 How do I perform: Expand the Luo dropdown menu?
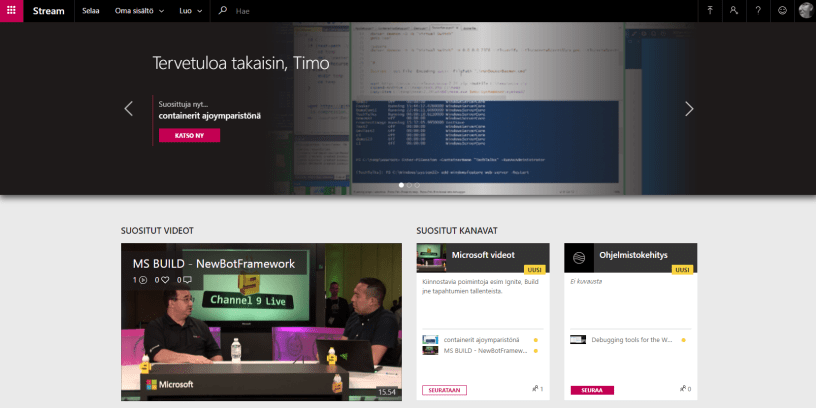click(x=190, y=11)
